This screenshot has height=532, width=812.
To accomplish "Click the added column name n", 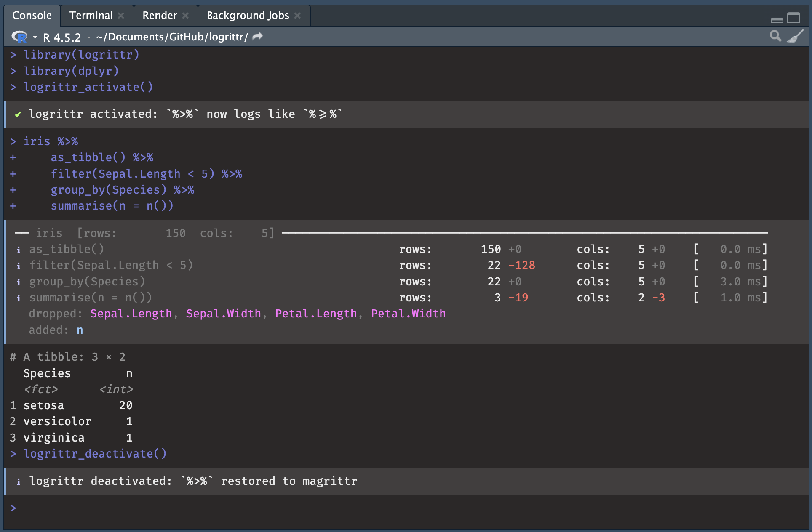I will (x=80, y=330).
